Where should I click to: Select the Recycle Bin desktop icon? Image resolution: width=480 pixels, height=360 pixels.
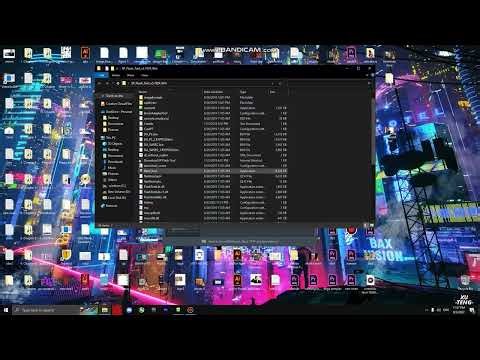(x=465, y=283)
